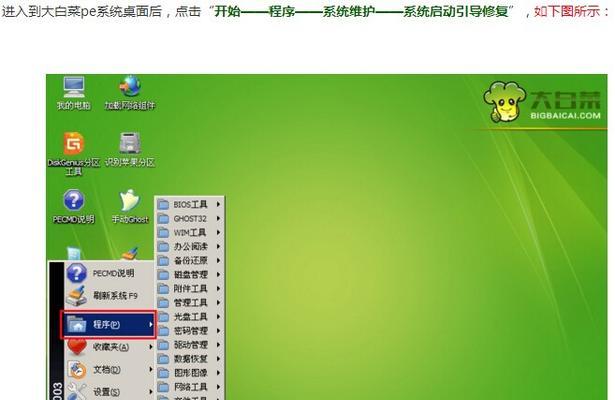Click the red heart 收藏夹 icon

tap(76, 347)
